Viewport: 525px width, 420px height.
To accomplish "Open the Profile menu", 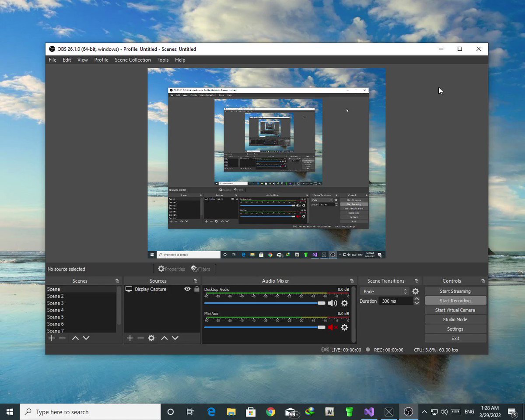I will tap(101, 60).
